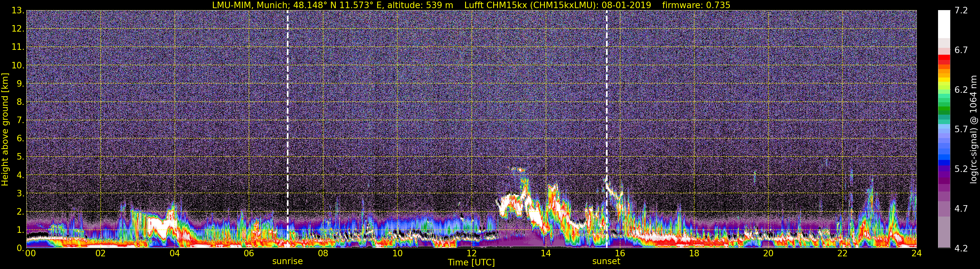
Task: Click the height axis tick '13.'
Action: click(x=18, y=11)
